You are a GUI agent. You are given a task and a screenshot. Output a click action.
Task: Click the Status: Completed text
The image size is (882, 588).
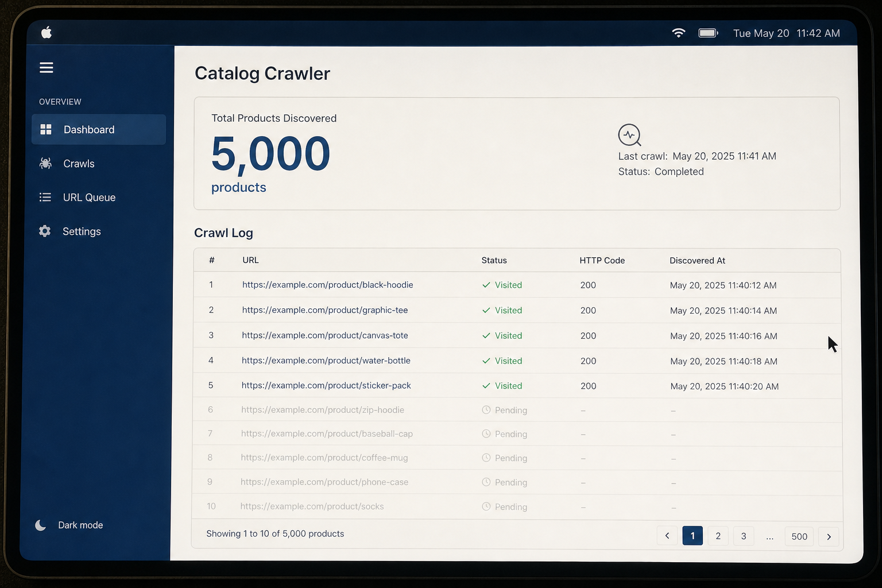point(661,172)
